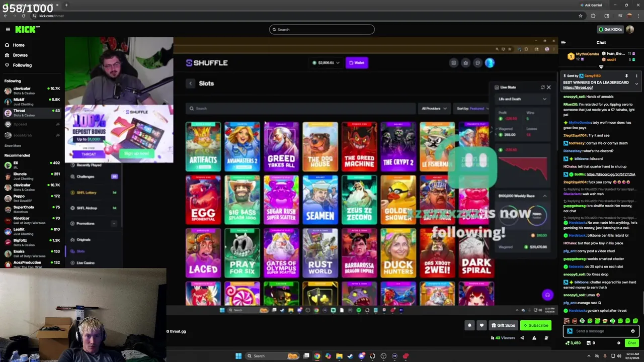Open the emote picker in message box
644x362 pixels.
(633, 331)
